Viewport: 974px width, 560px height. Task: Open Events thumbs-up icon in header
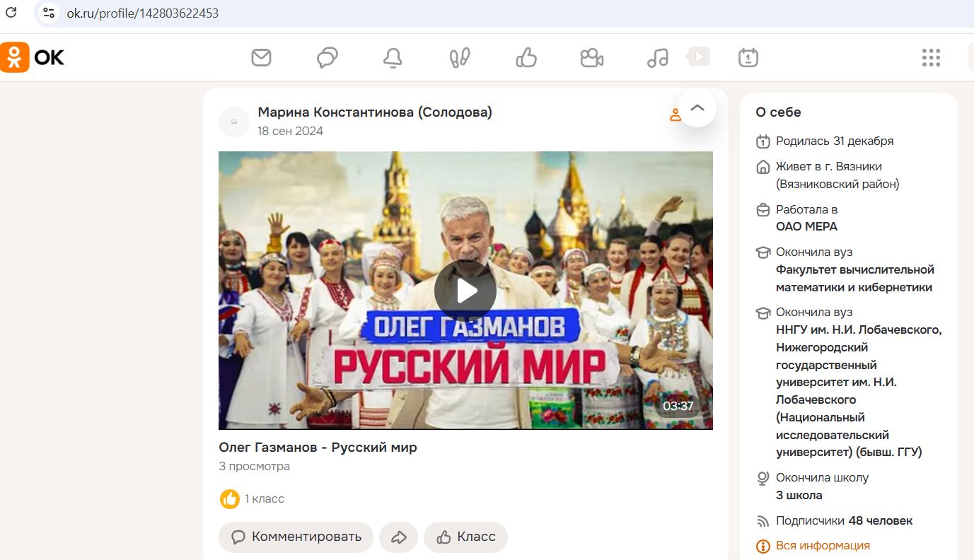[526, 57]
